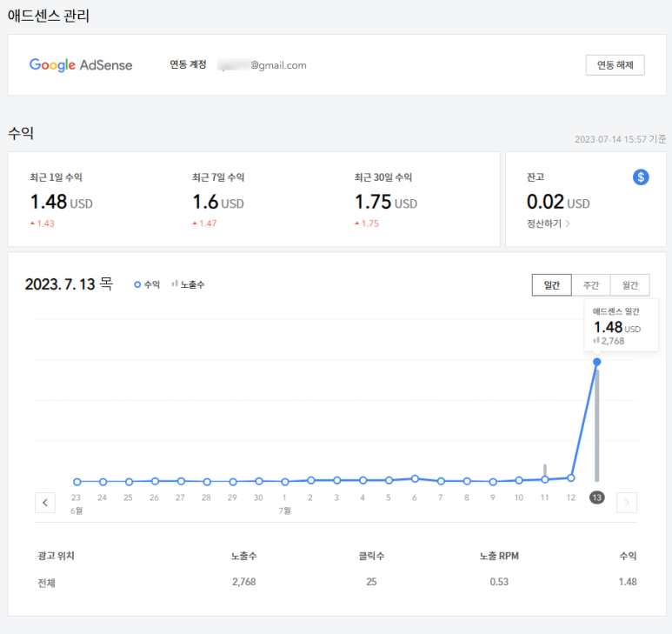Click the chart data point for June 23

point(77,482)
